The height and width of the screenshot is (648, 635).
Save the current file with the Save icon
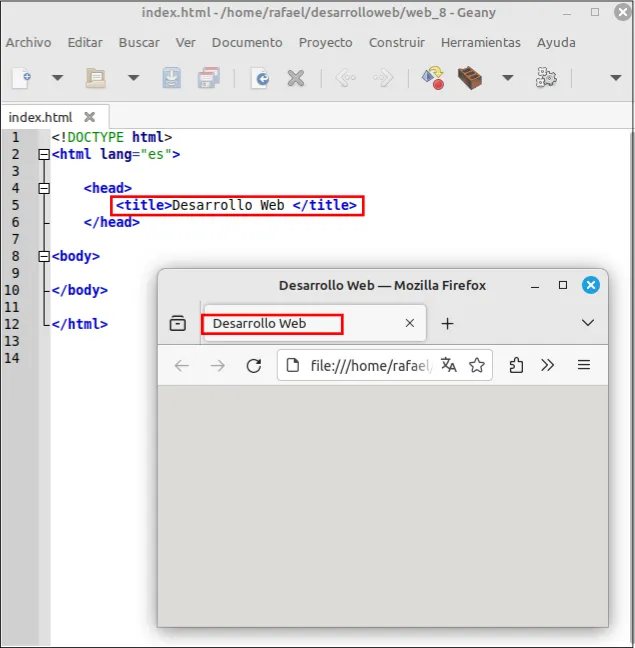click(x=171, y=78)
